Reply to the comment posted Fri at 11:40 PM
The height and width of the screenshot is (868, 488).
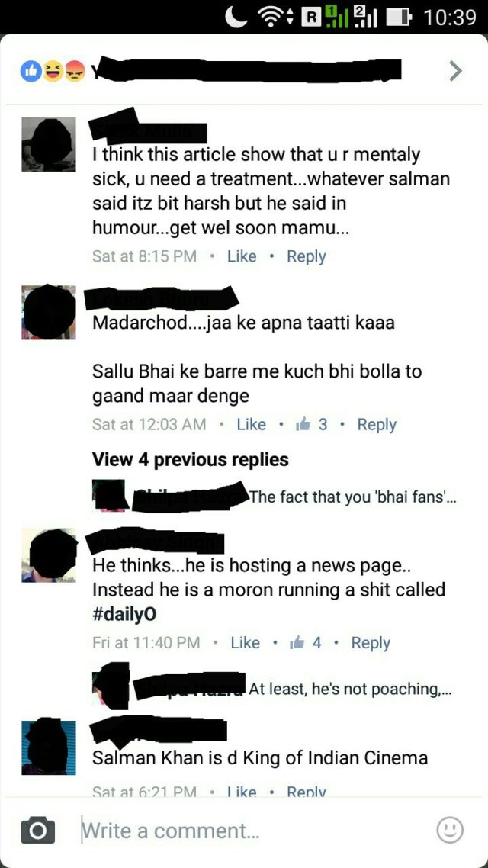coord(371,643)
